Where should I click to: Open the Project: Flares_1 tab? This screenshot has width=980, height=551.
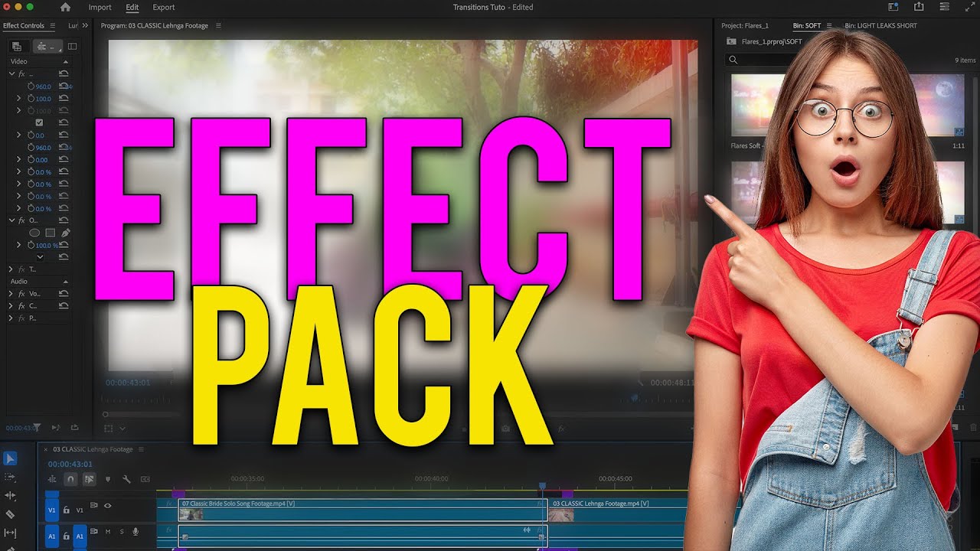pos(744,25)
